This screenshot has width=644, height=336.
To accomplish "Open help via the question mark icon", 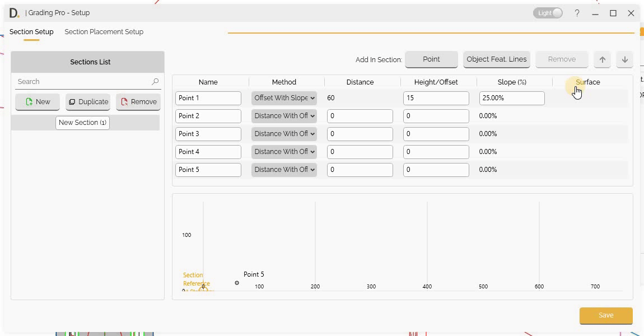I will pyautogui.click(x=577, y=13).
